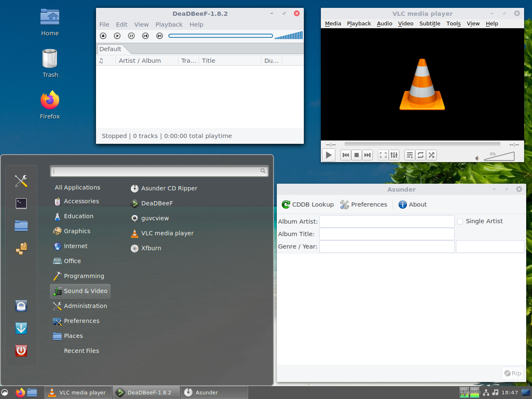The width and height of the screenshot is (532, 399).
Task: Open the Places category
Action: 68,336
